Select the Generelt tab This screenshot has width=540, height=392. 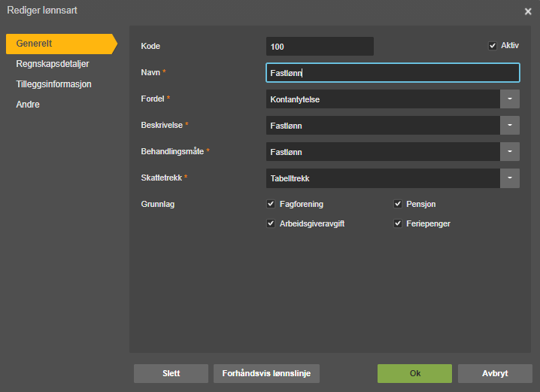62,44
